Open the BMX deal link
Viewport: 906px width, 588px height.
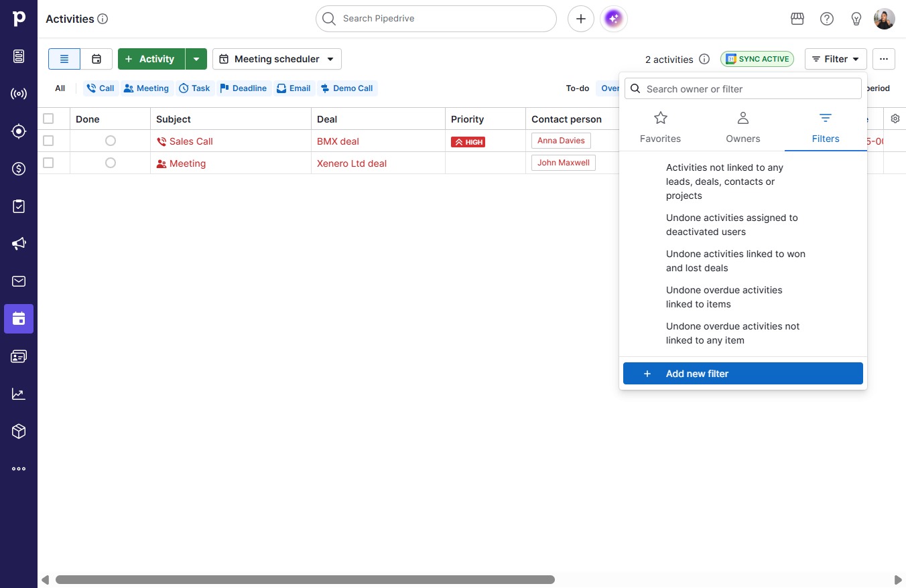[338, 141]
